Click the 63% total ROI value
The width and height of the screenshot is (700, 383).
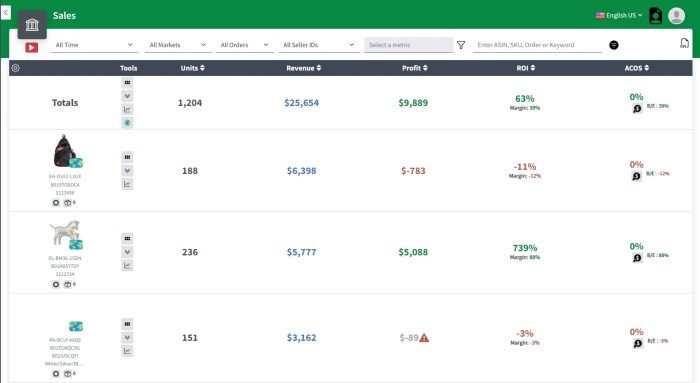point(525,99)
